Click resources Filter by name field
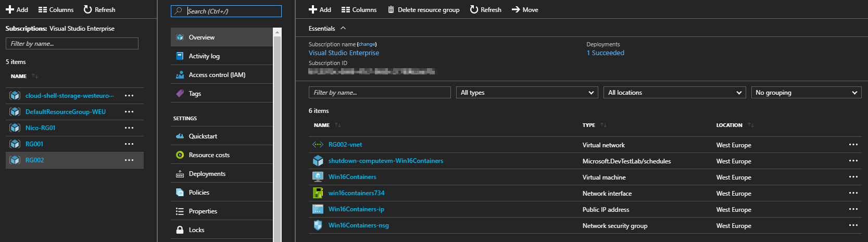This screenshot has height=242, width=868. point(380,93)
